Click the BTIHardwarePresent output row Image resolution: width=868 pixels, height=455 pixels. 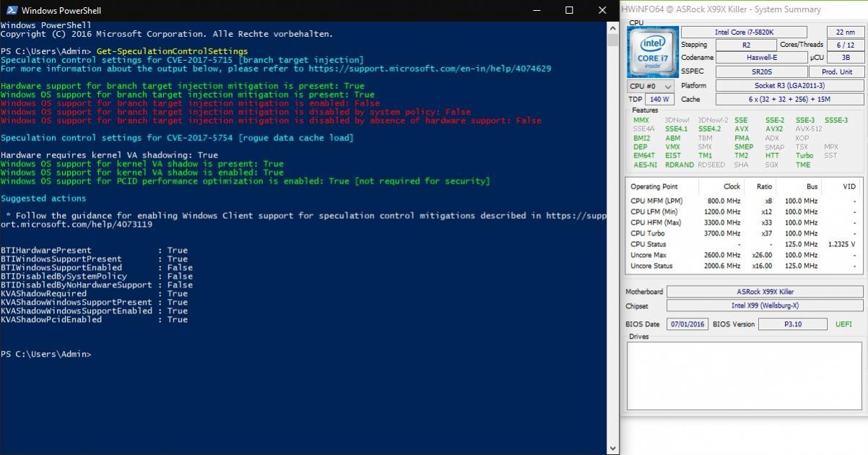point(95,250)
